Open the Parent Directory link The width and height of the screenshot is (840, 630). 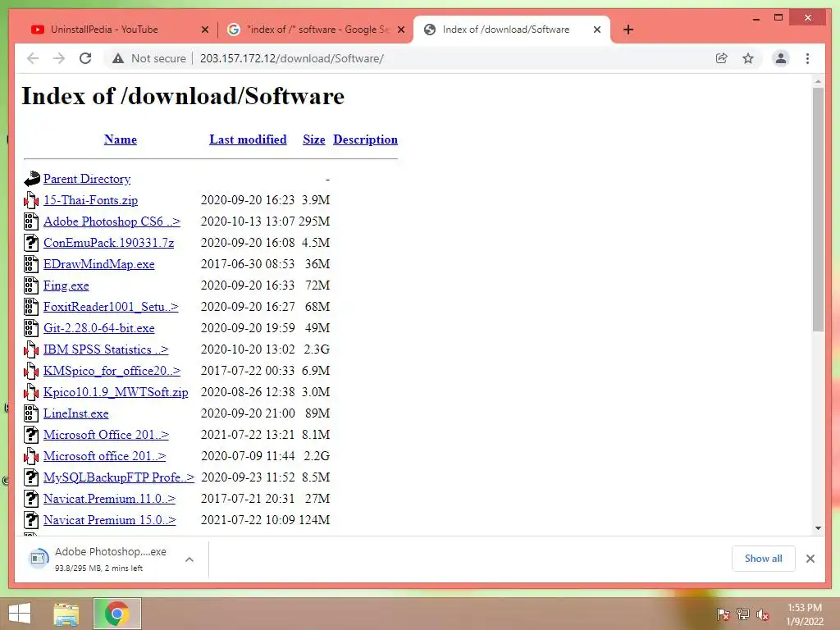(x=87, y=179)
